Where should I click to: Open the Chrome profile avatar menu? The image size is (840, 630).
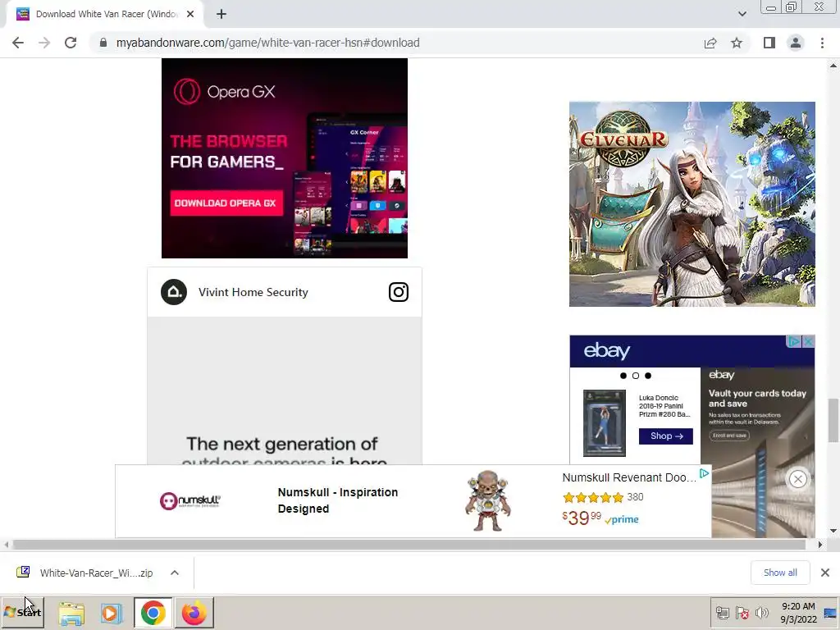coord(796,43)
